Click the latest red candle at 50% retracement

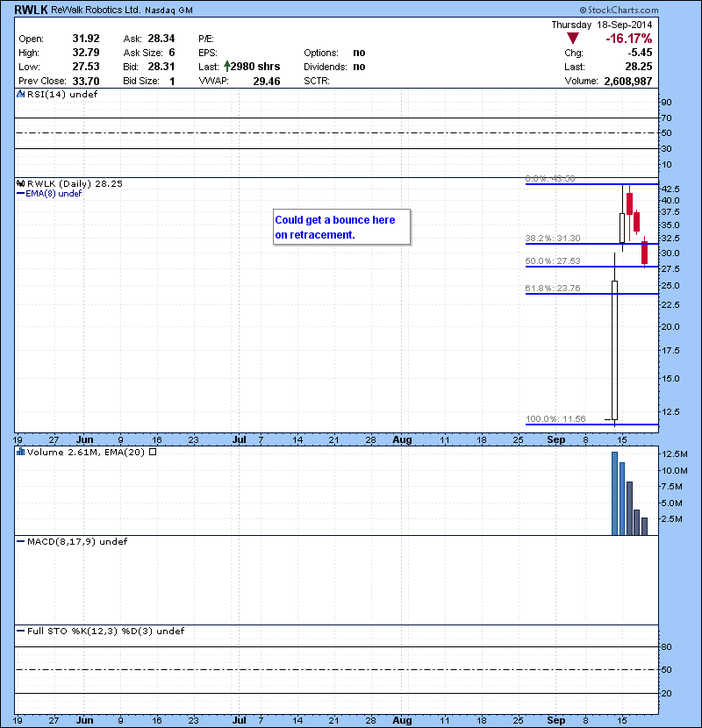(x=645, y=253)
